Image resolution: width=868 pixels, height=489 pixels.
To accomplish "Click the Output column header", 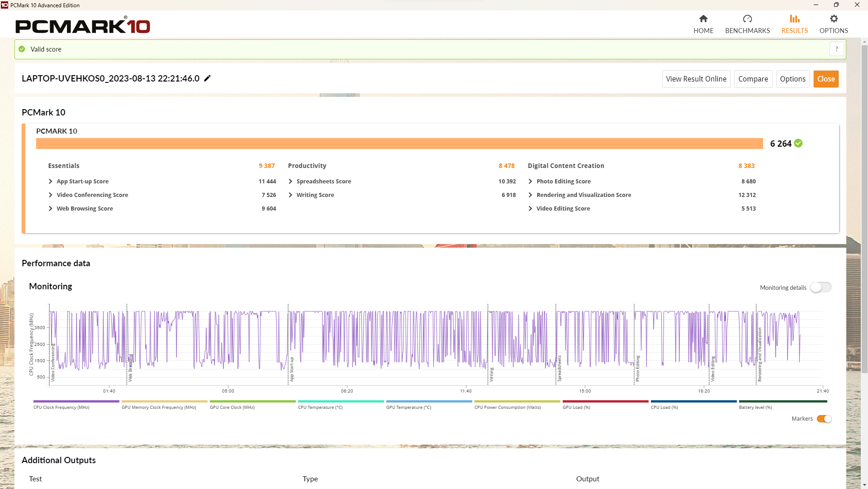I will point(588,479).
